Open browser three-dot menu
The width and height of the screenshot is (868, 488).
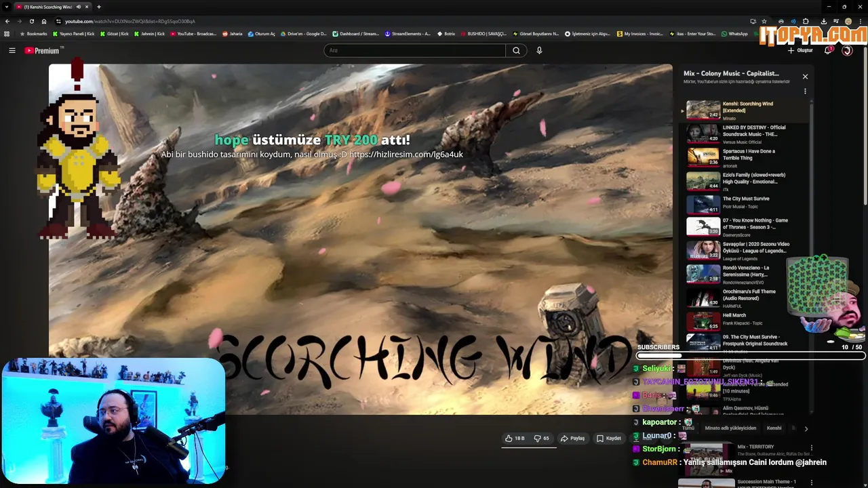click(861, 21)
